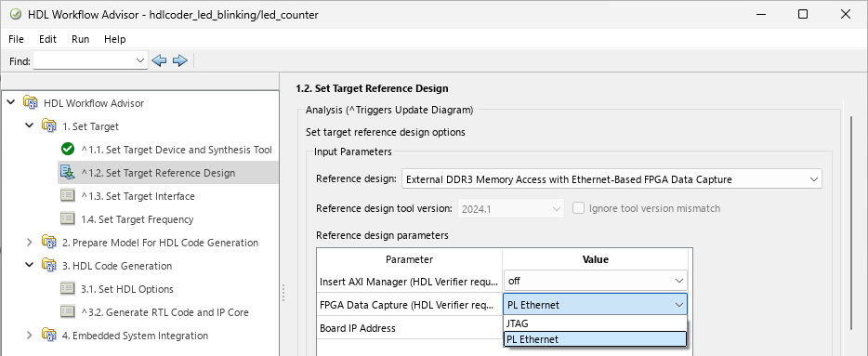
Task: Select 1.3 Set Target Interface task
Action: [138, 196]
